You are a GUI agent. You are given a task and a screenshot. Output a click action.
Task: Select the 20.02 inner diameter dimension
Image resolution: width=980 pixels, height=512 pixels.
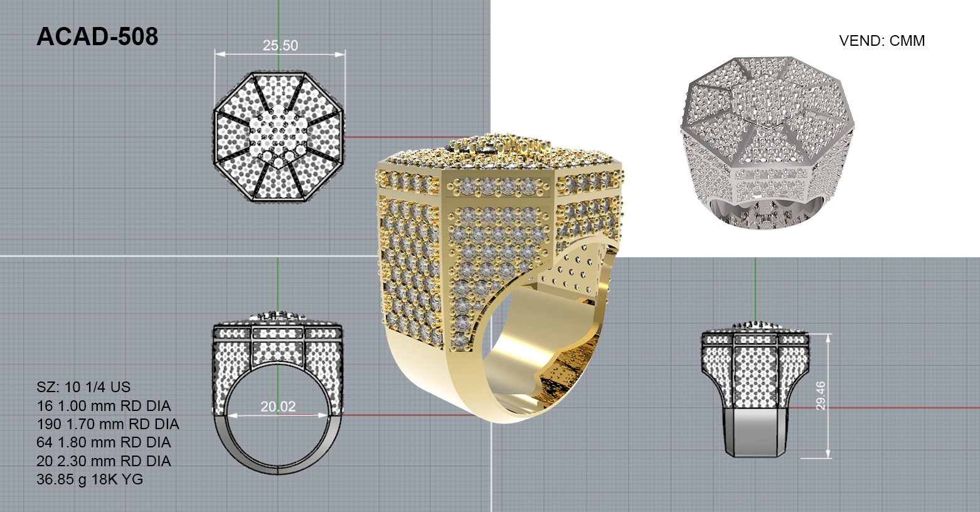(x=278, y=407)
